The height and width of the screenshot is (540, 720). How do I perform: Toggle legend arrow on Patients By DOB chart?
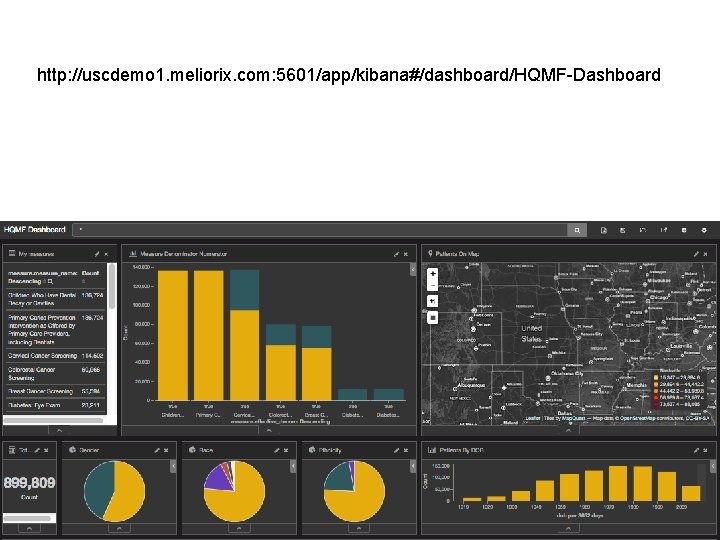[713, 467]
